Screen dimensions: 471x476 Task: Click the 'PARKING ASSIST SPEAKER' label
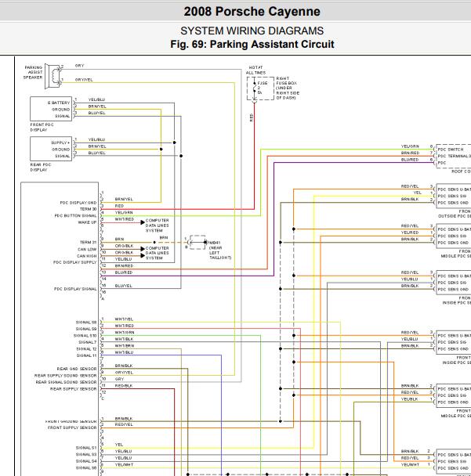[x=33, y=72]
